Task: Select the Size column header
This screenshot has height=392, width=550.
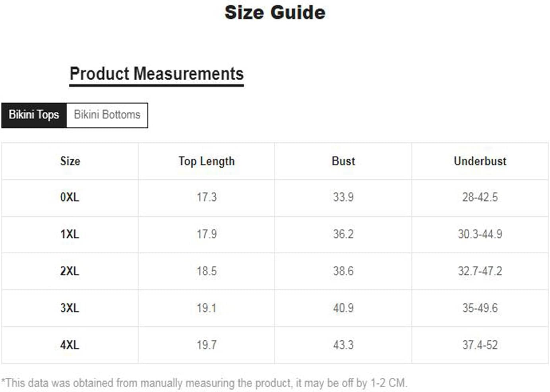Action: point(70,161)
